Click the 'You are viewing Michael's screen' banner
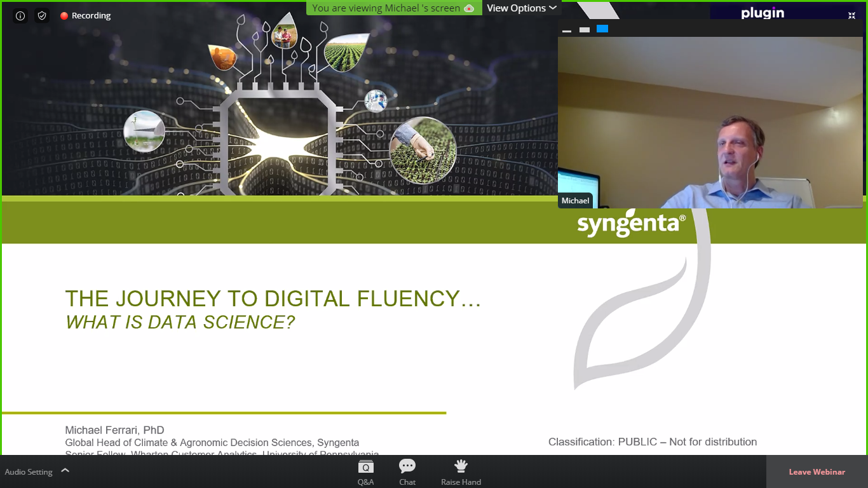The image size is (868, 488). click(x=386, y=8)
